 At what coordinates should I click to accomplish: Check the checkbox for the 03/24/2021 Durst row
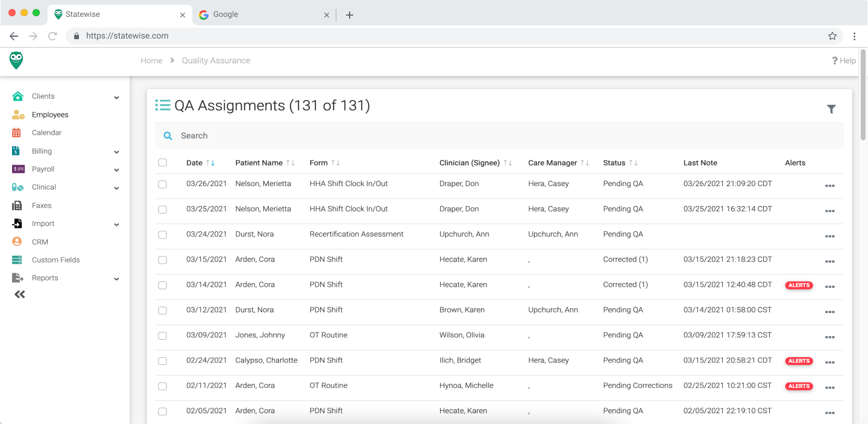point(162,235)
